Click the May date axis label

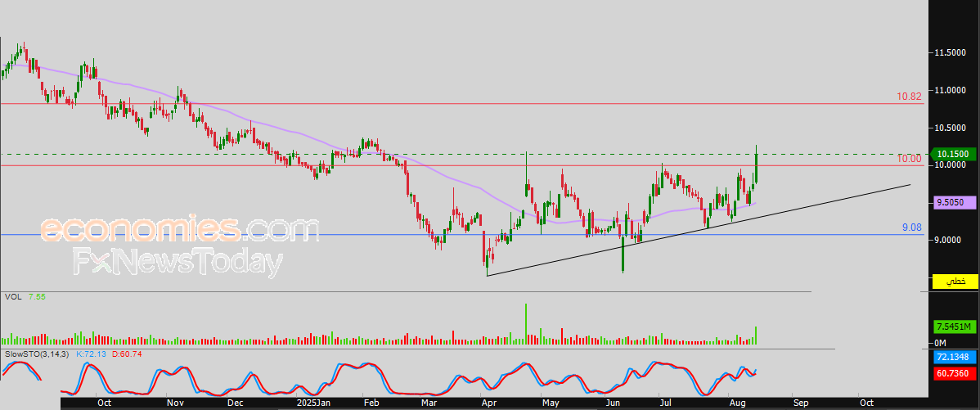click(x=551, y=403)
